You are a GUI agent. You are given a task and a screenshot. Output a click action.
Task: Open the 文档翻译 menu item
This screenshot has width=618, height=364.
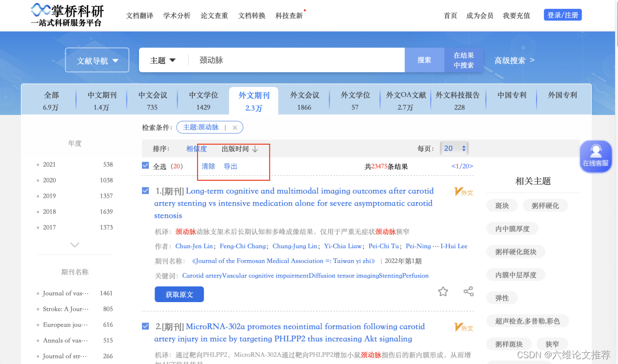(140, 16)
